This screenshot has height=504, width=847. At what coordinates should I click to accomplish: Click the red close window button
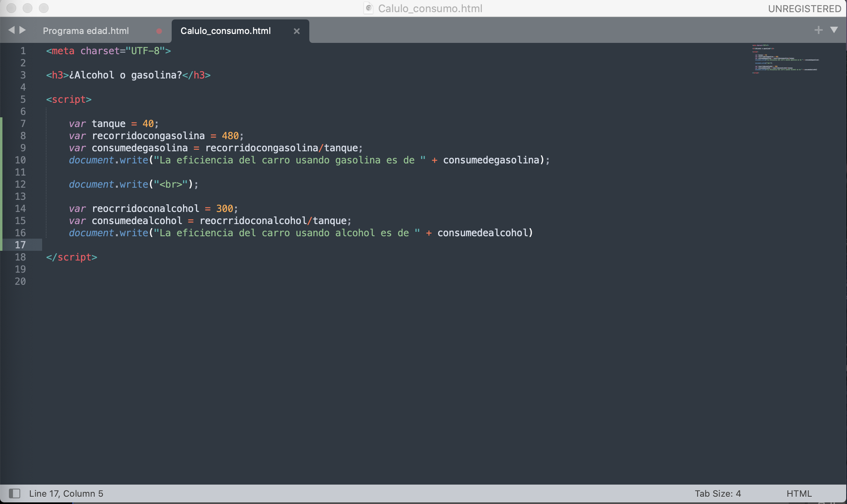pos(11,8)
